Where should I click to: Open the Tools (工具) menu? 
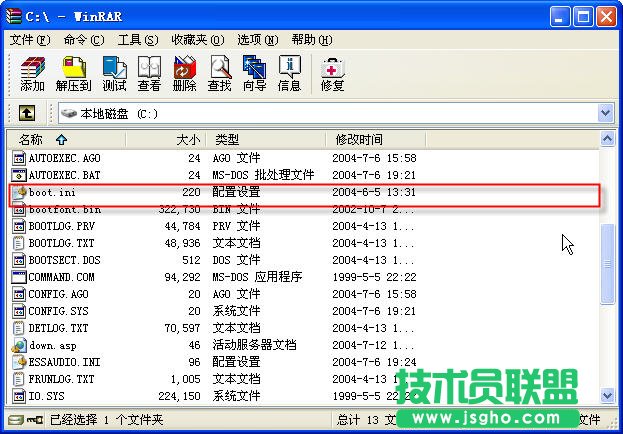tap(138, 40)
